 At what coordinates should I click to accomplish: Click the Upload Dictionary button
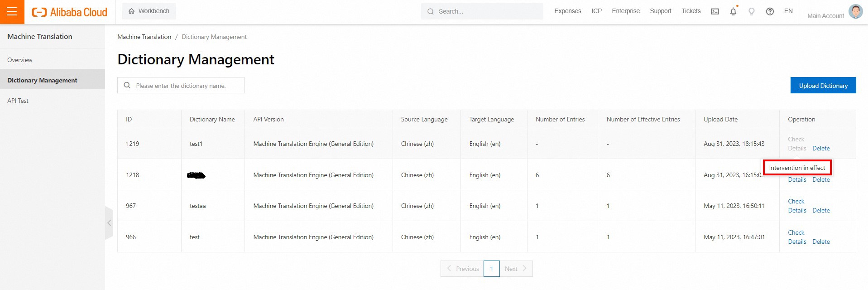823,86
